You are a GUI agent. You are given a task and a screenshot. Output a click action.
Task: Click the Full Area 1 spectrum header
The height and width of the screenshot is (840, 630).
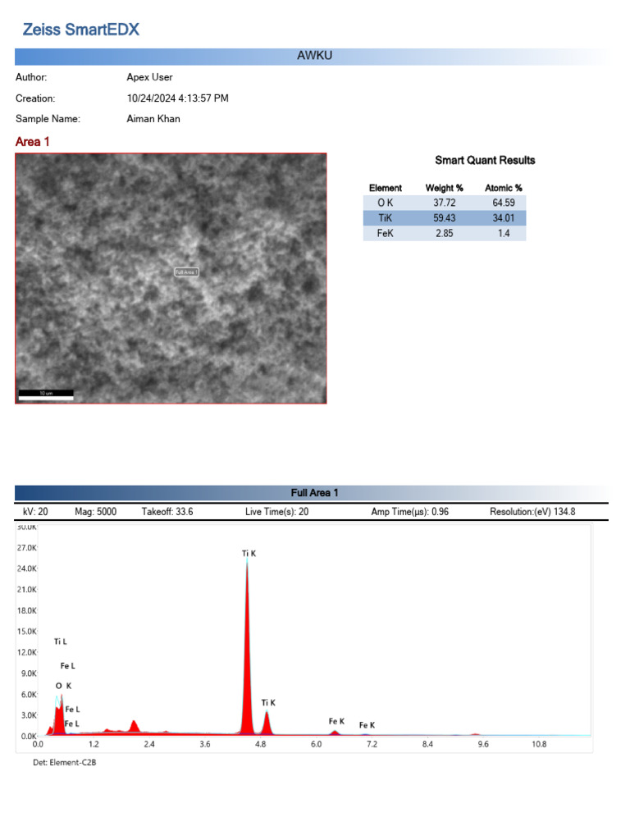tap(314, 493)
